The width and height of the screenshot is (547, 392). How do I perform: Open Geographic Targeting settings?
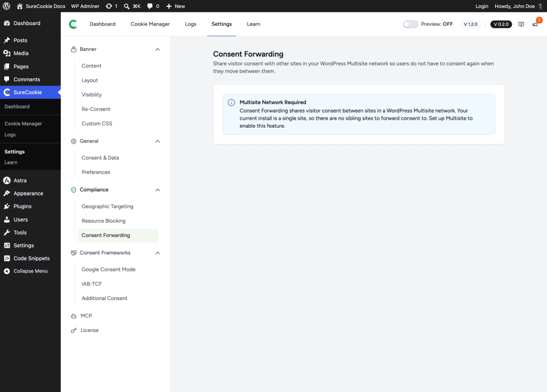(x=107, y=207)
